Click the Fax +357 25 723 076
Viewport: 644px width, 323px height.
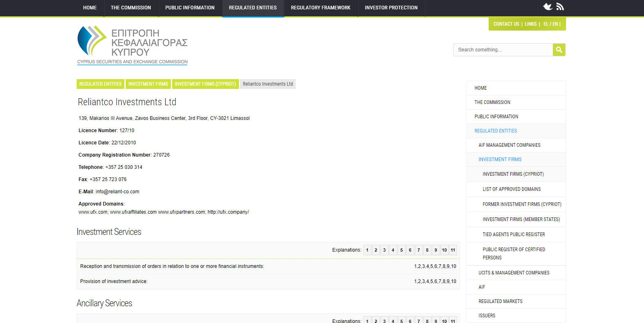pos(102,179)
